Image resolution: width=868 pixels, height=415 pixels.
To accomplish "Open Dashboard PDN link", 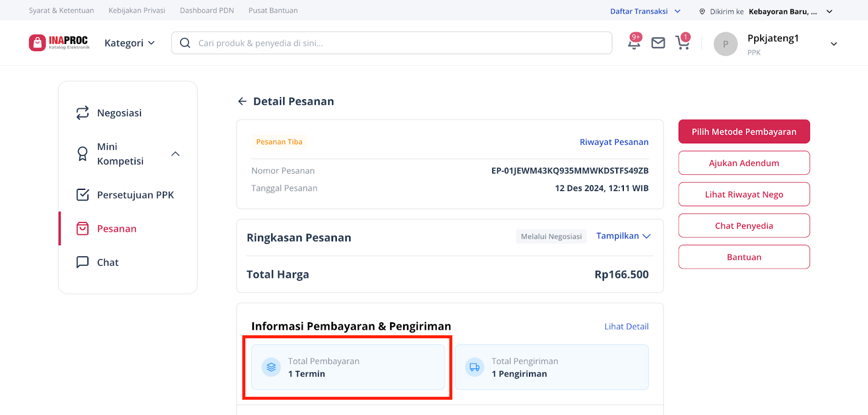I will coord(207,10).
